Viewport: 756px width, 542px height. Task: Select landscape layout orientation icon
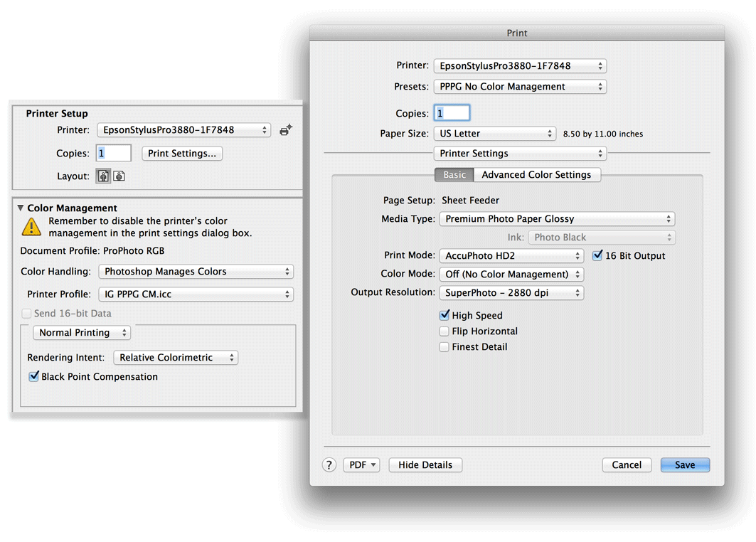pyautogui.click(x=119, y=176)
